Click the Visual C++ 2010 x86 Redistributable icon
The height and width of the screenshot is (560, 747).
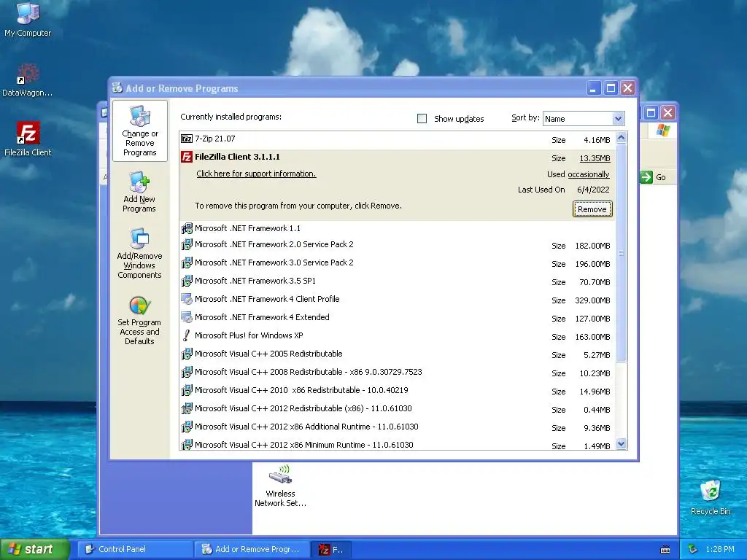pyautogui.click(x=187, y=390)
